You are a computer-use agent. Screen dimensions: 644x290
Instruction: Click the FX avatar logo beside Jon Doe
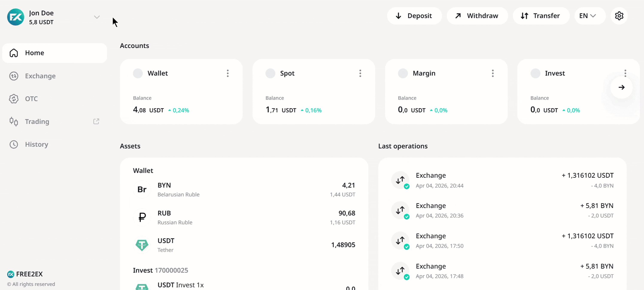pos(15,17)
